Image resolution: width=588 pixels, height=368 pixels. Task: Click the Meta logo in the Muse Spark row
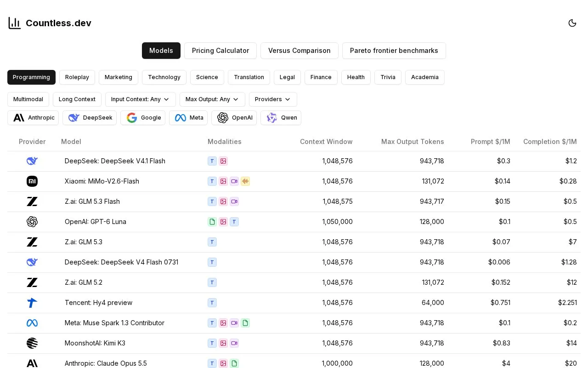32,323
